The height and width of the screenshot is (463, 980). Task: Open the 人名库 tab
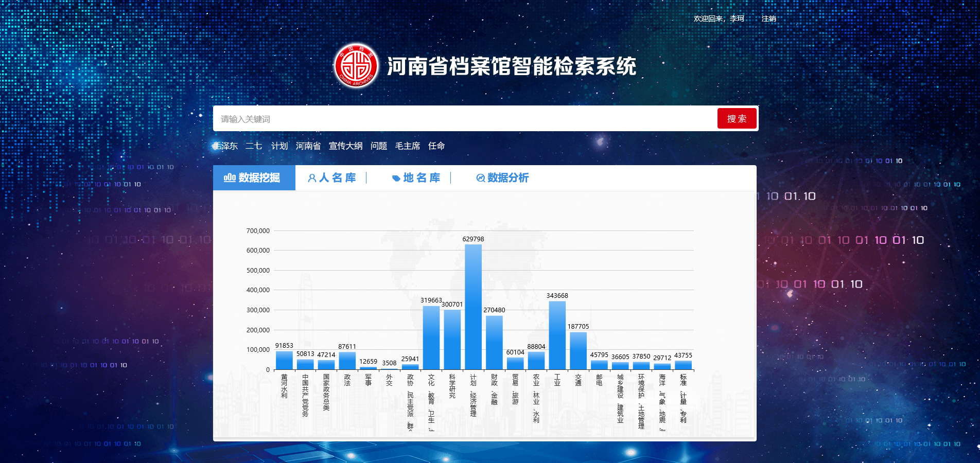[x=337, y=178]
